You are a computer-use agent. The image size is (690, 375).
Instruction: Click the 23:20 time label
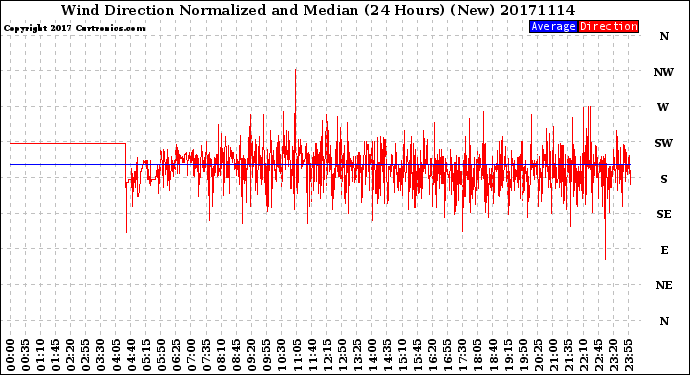point(613,355)
